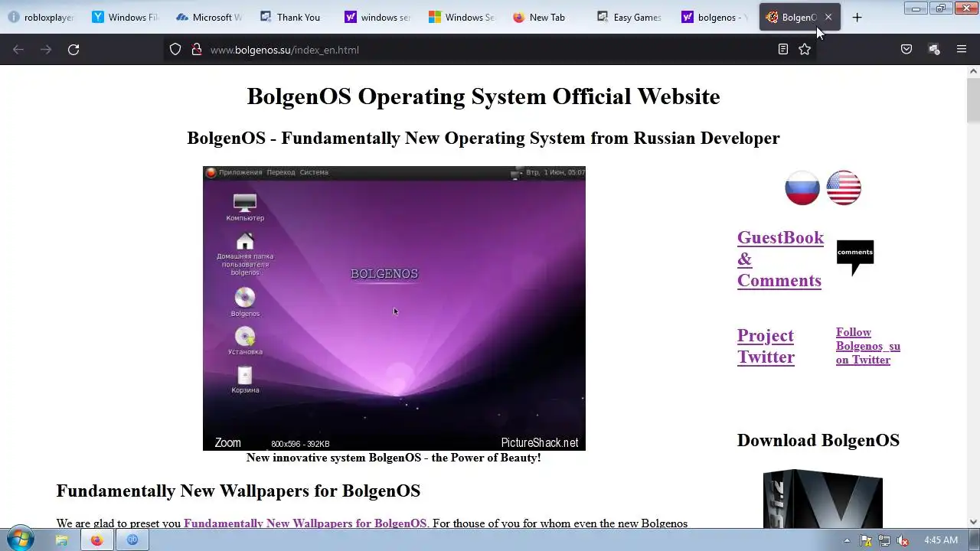Switch to the Easy Games tab

(632, 17)
